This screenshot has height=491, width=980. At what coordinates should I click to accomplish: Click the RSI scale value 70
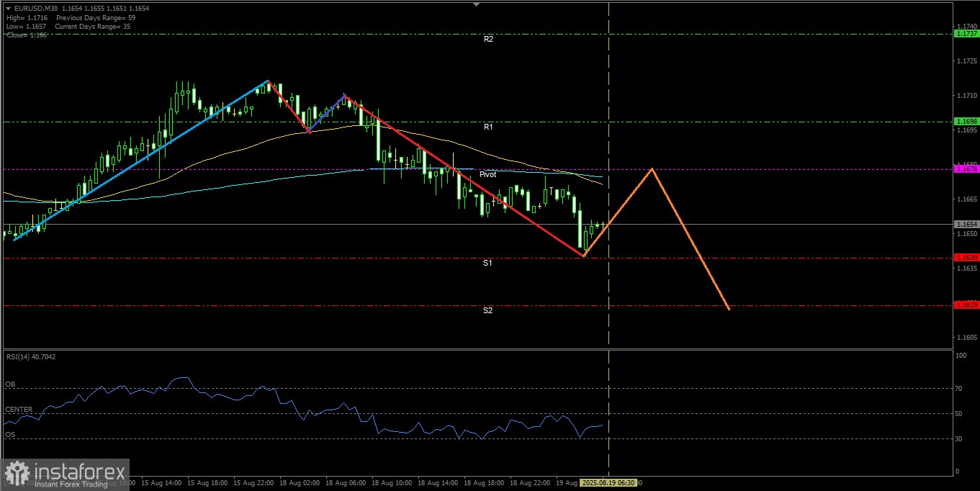coord(958,389)
